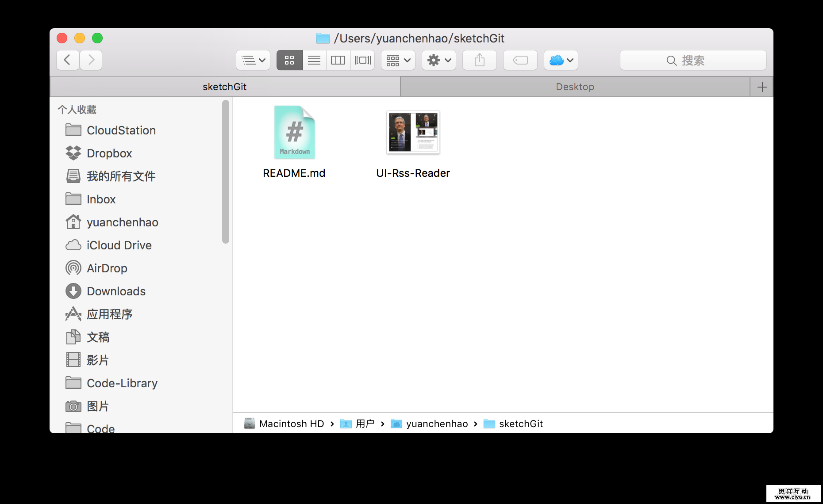Switch to list view mode
The image size is (823, 504).
coord(314,60)
